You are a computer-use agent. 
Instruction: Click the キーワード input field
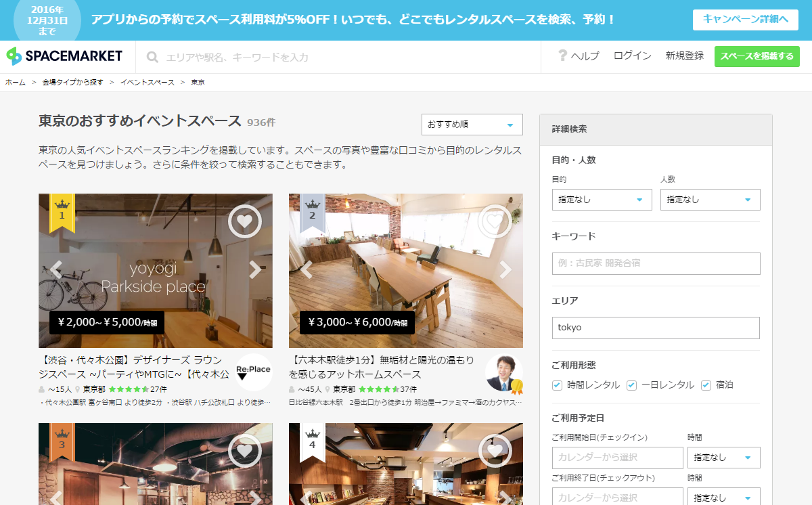(x=656, y=263)
